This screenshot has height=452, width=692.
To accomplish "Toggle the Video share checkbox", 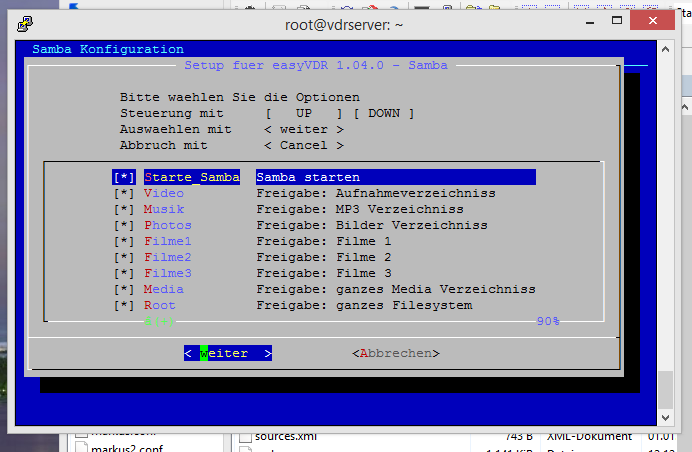I will [x=124, y=193].
